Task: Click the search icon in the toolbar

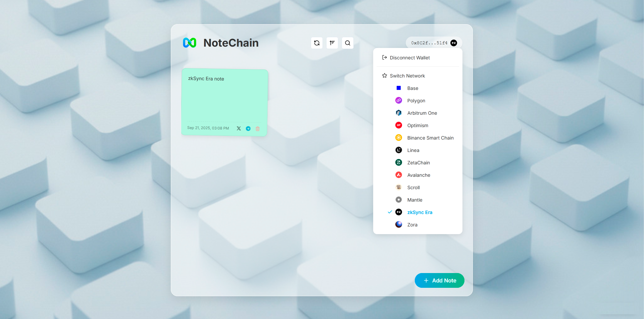Action: [347, 43]
